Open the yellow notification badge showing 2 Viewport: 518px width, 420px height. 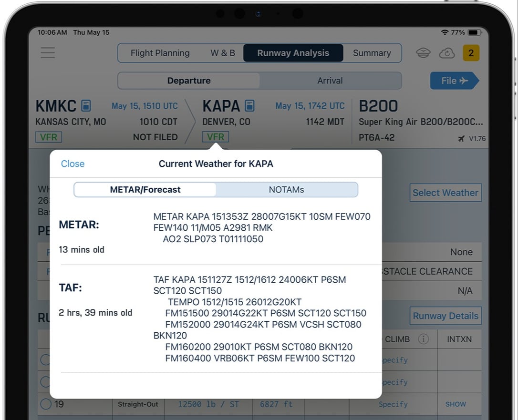471,53
